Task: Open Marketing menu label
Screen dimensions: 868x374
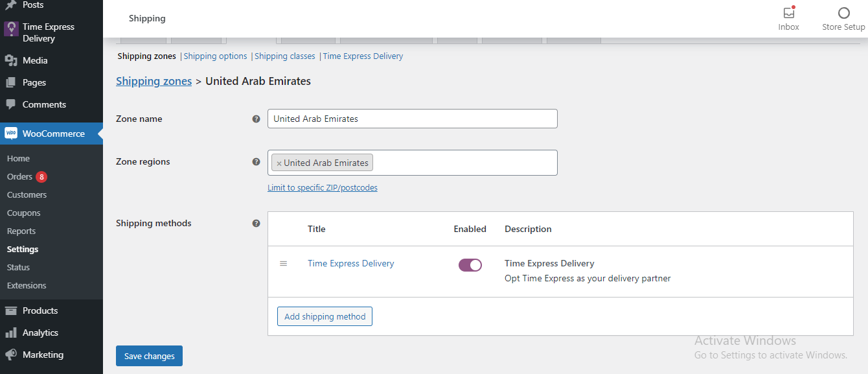Action: click(x=43, y=355)
